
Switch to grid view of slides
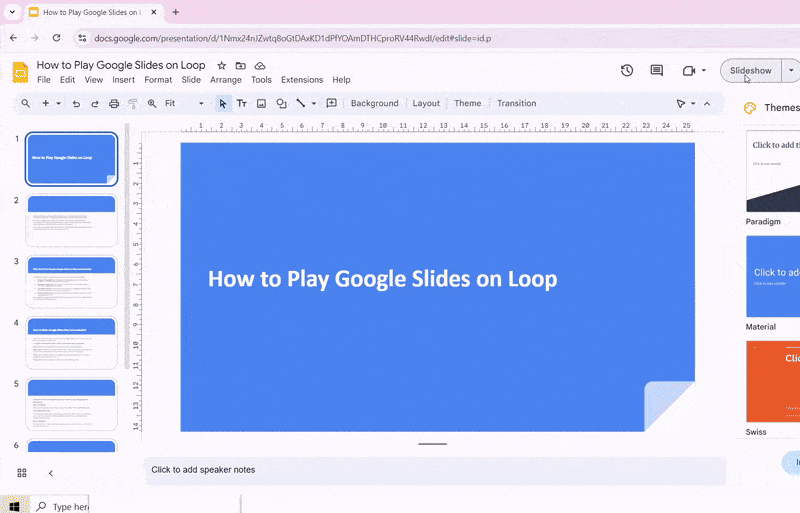tap(22, 473)
